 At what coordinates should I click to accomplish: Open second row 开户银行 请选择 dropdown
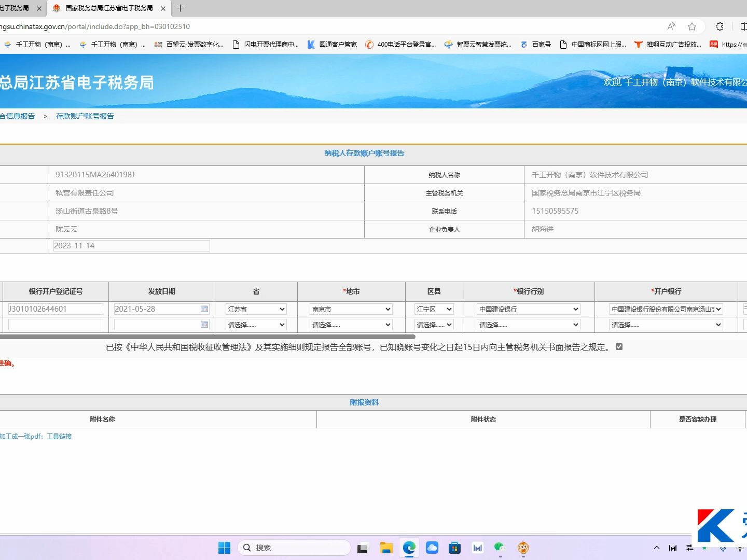coord(666,325)
